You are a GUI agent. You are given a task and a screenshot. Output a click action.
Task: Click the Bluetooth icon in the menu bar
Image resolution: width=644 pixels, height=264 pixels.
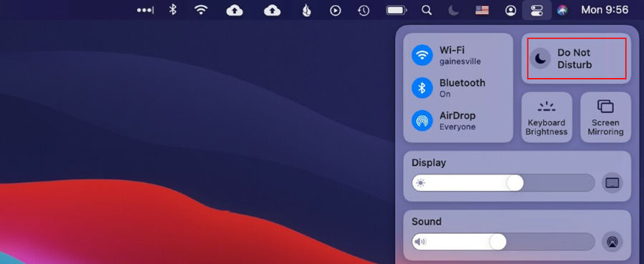coord(173,10)
